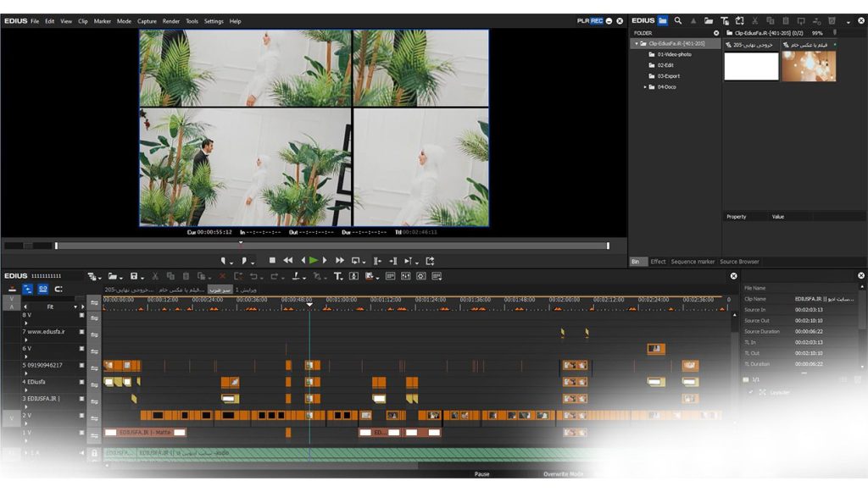
Task: Open the Marker menu
Action: click(x=102, y=21)
